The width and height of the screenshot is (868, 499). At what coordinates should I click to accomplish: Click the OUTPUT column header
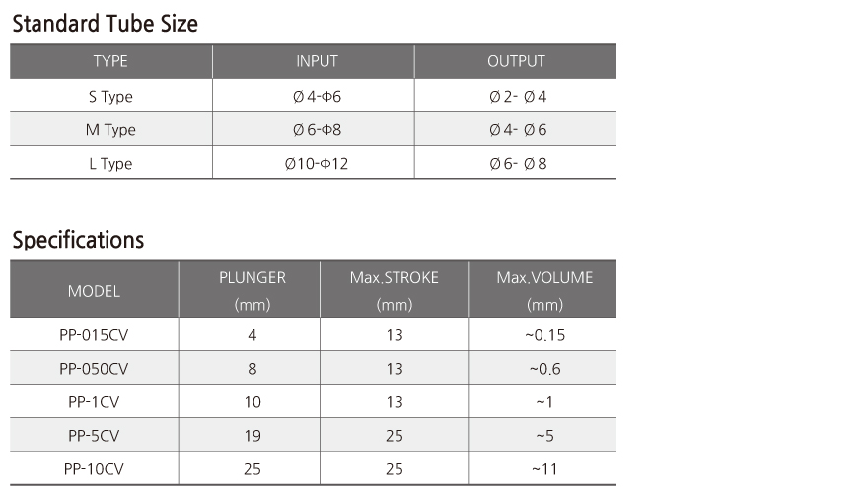[516, 61]
